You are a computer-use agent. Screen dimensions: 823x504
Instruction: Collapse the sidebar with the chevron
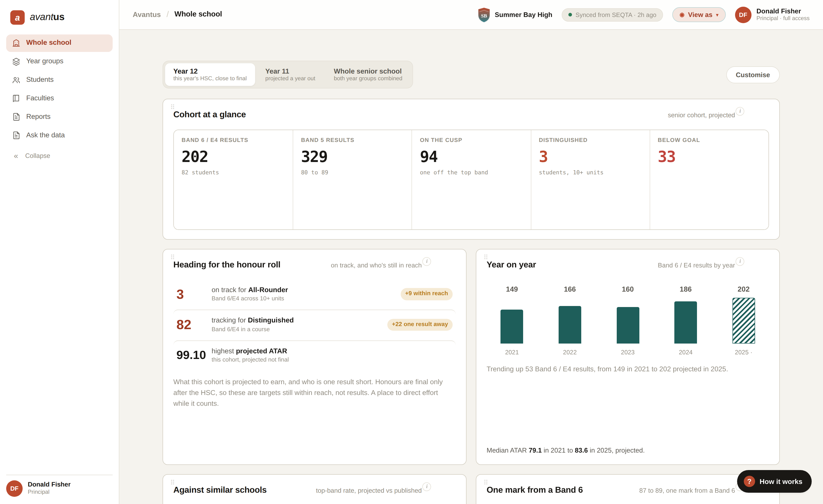tap(16, 156)
